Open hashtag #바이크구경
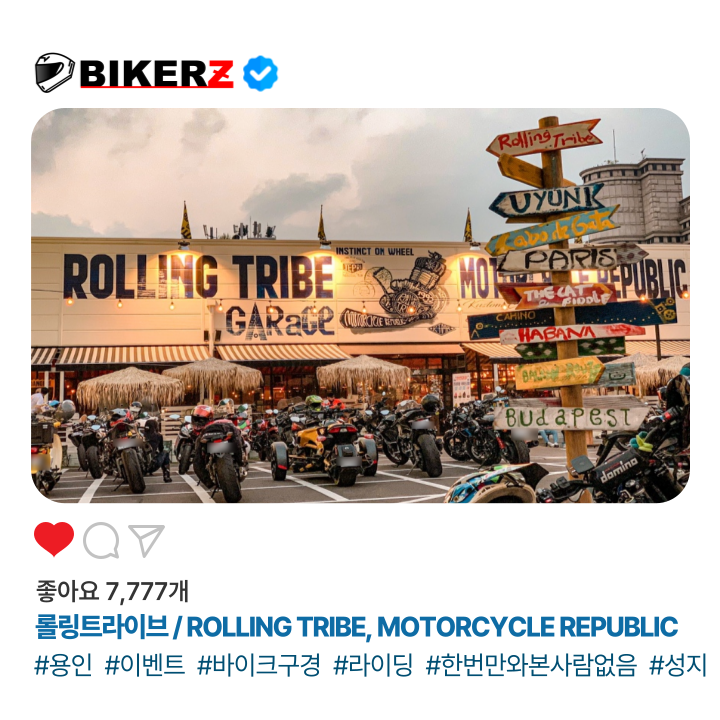 (259, 665)
